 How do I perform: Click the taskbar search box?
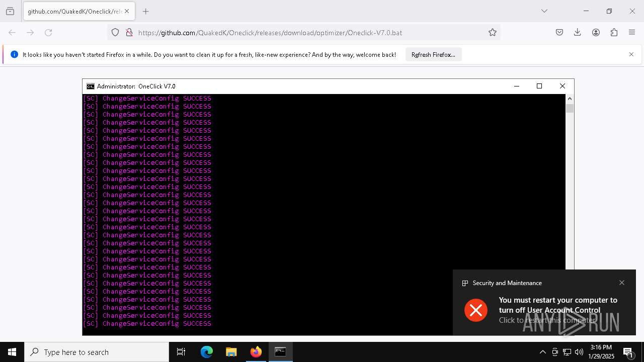(x=97, y=352)
